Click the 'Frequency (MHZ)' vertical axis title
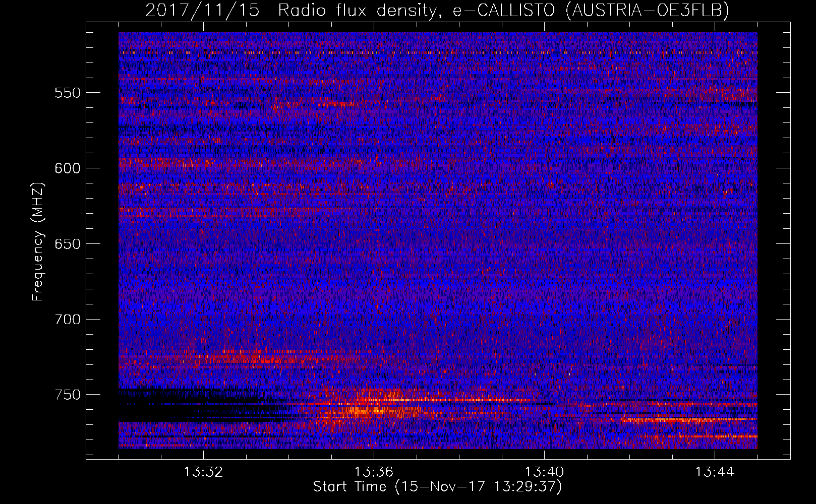 click(38, 241)
